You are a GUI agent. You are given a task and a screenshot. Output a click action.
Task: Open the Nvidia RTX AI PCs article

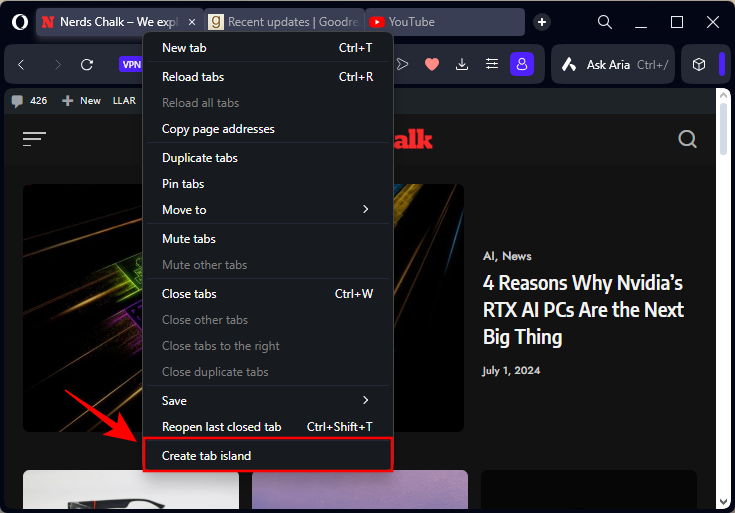tap(583, 310)
